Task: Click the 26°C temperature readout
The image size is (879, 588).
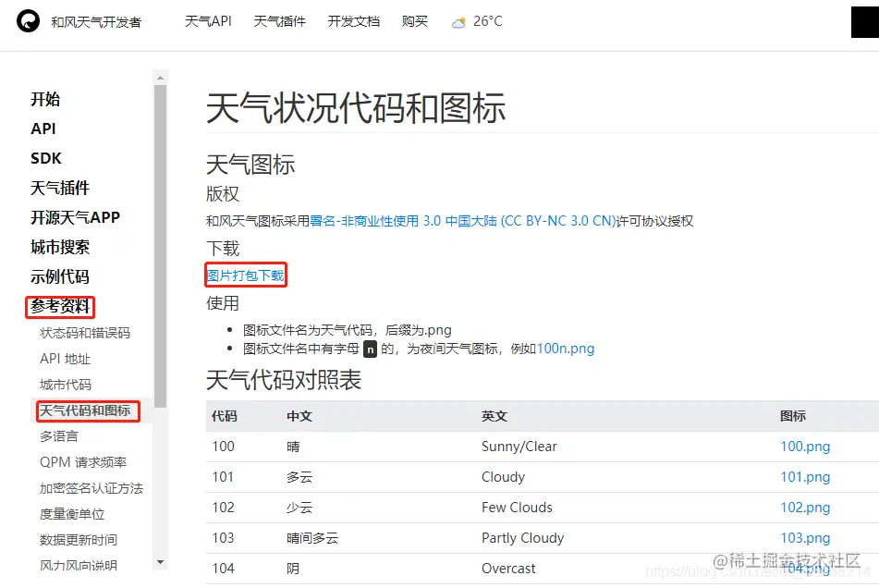Action: click(488, 21)
